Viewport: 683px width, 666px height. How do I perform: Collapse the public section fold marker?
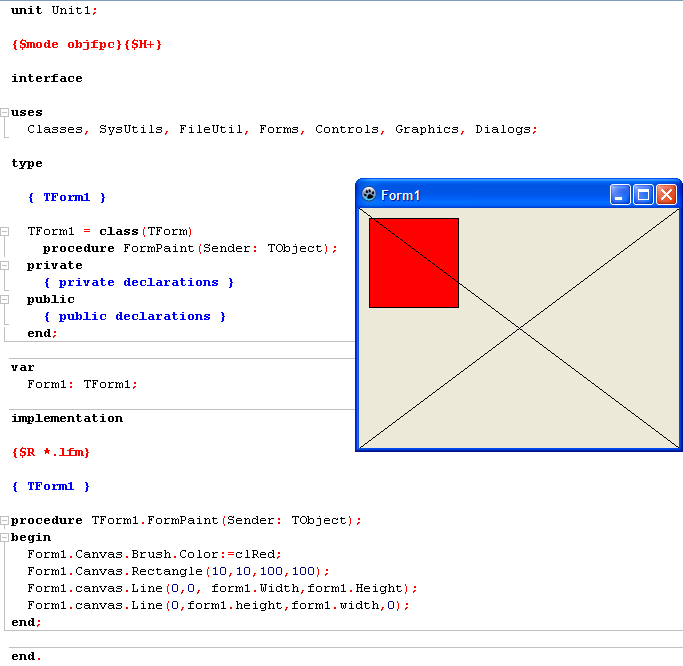click(4, 299)
